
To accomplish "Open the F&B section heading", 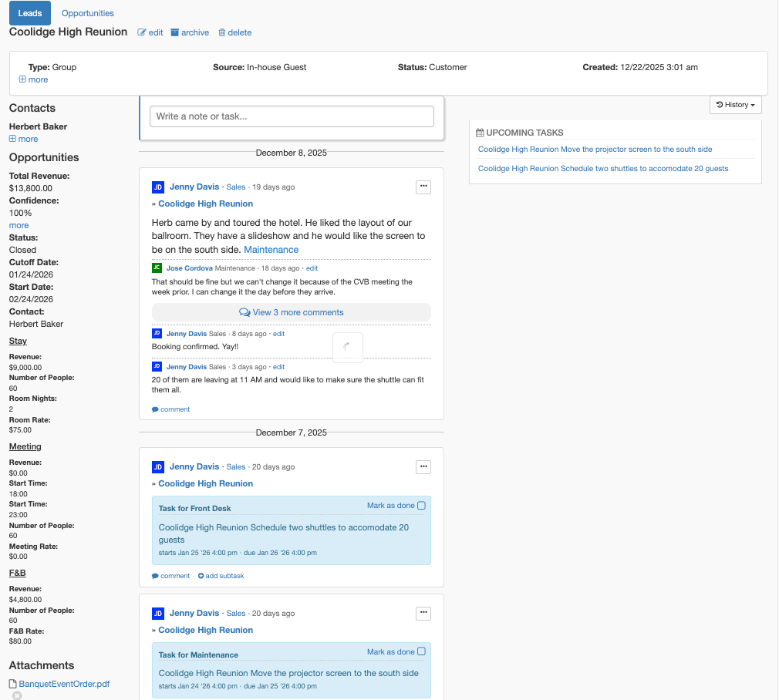I will (x=18, y=573).
